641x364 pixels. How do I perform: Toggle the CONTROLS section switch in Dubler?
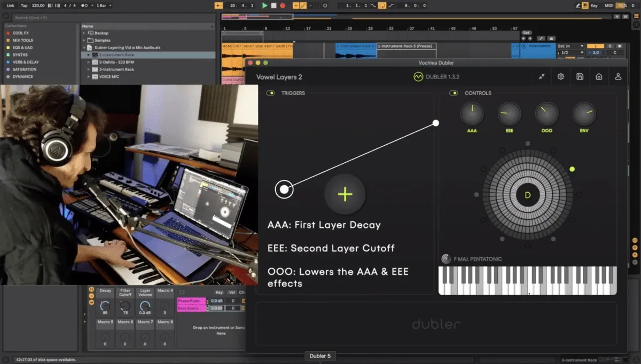click(454, 93)
